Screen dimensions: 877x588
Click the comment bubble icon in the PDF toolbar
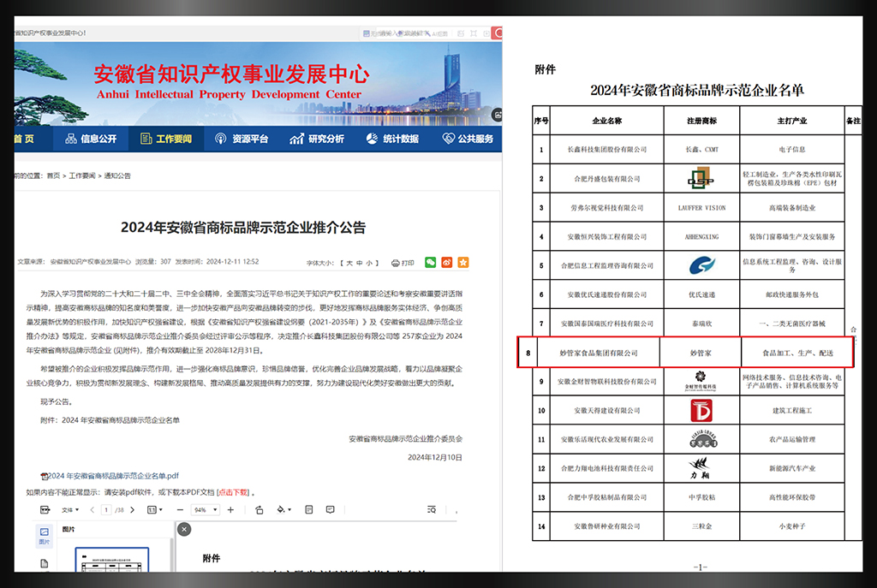pos(330,510)
